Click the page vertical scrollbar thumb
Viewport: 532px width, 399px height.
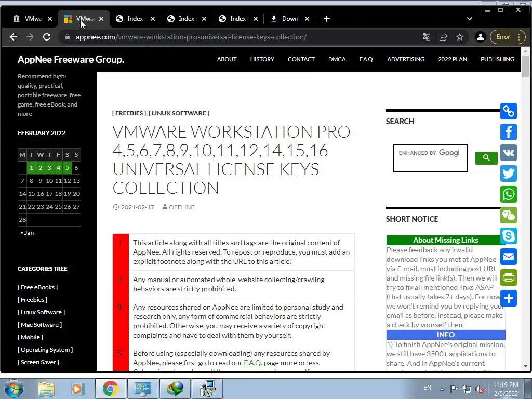pos(526,66)
